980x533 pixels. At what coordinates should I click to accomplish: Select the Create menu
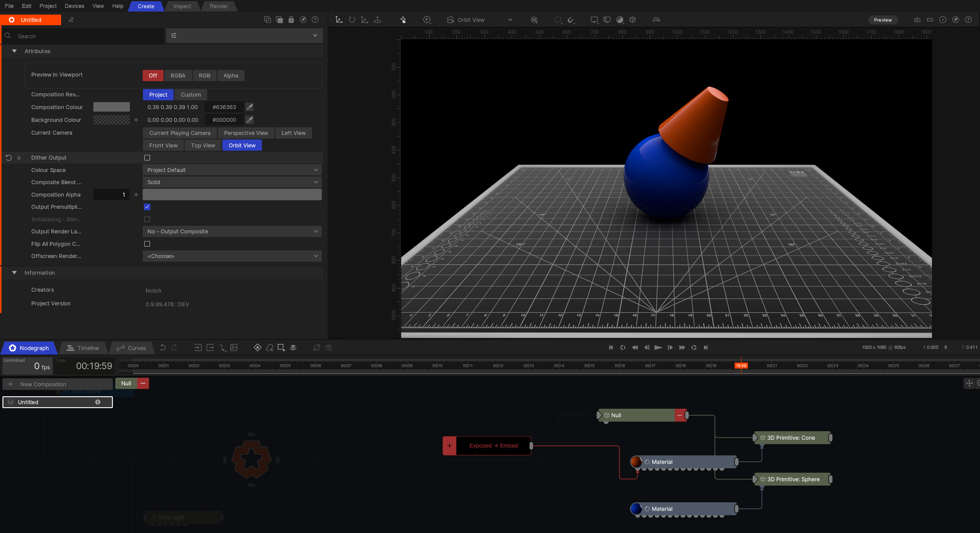click(x=144, y=6)
